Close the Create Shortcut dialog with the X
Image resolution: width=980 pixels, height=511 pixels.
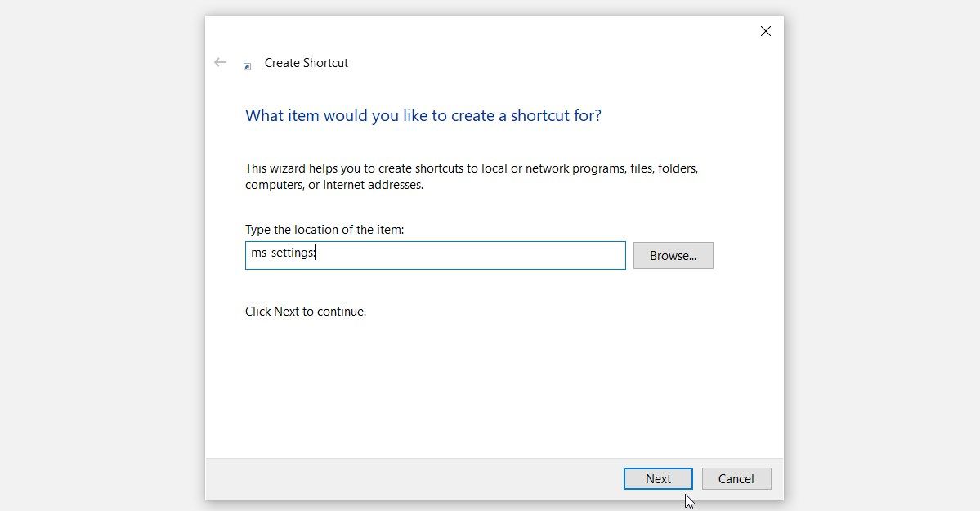(765, 31)
